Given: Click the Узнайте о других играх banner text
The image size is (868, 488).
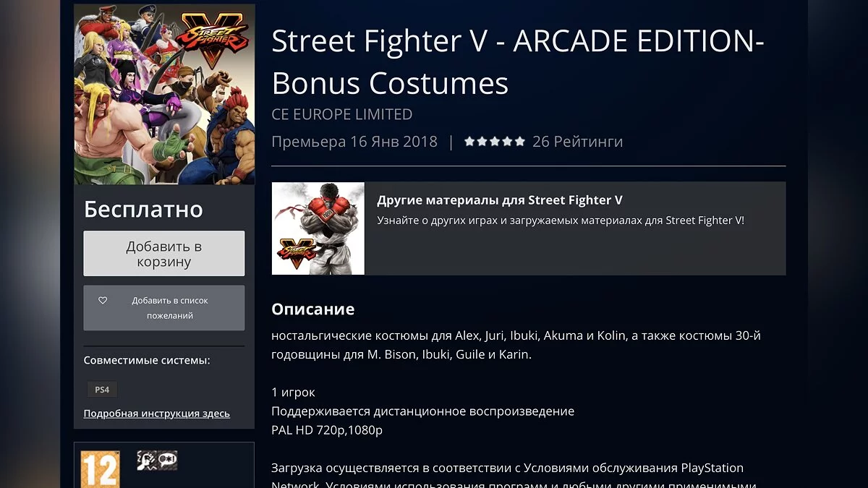Looking at the screenshot, I should point(561,221).
